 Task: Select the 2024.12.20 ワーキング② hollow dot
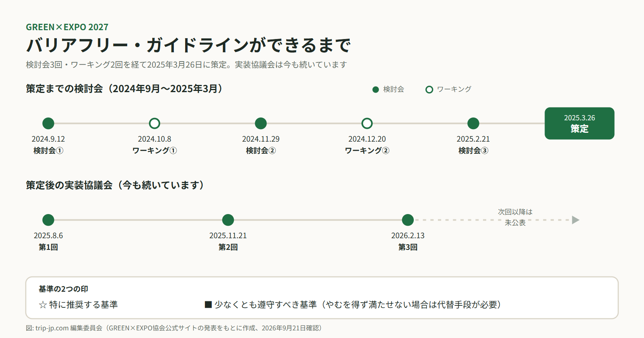point(367,124)
